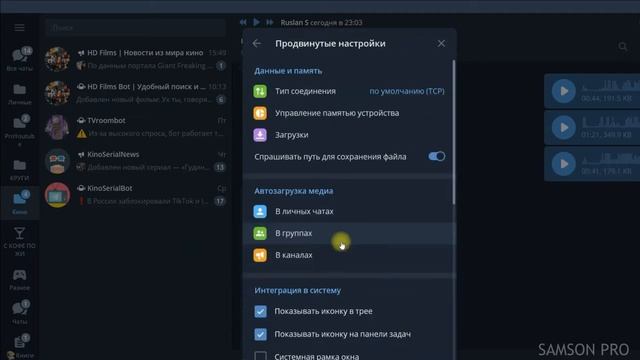
Task: Click Ruslan S track title
Action: [321, 22]
